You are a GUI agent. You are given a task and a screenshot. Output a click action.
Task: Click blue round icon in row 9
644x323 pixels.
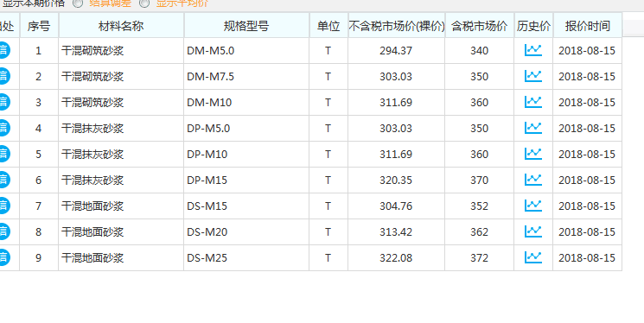click(4, 257)
